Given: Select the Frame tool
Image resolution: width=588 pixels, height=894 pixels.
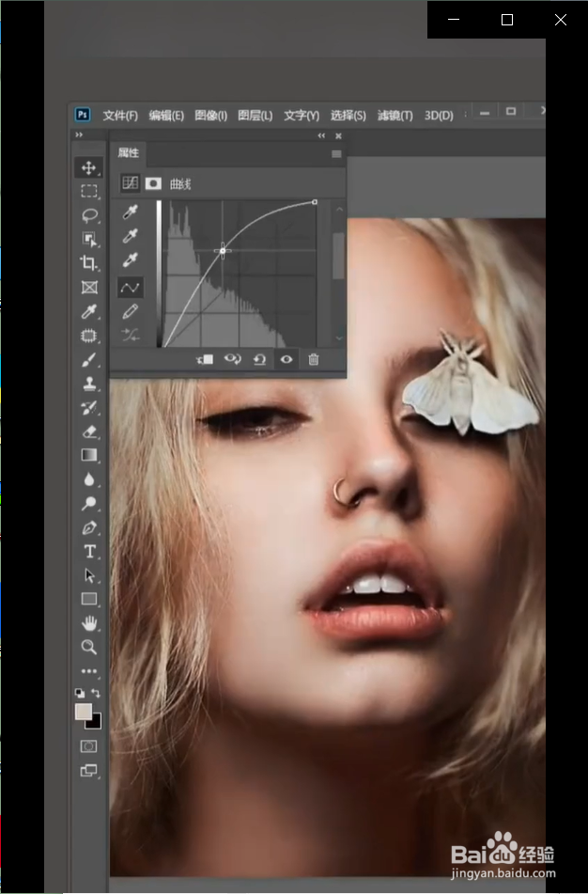Looking at the screenshot, I should pos(89,288).
